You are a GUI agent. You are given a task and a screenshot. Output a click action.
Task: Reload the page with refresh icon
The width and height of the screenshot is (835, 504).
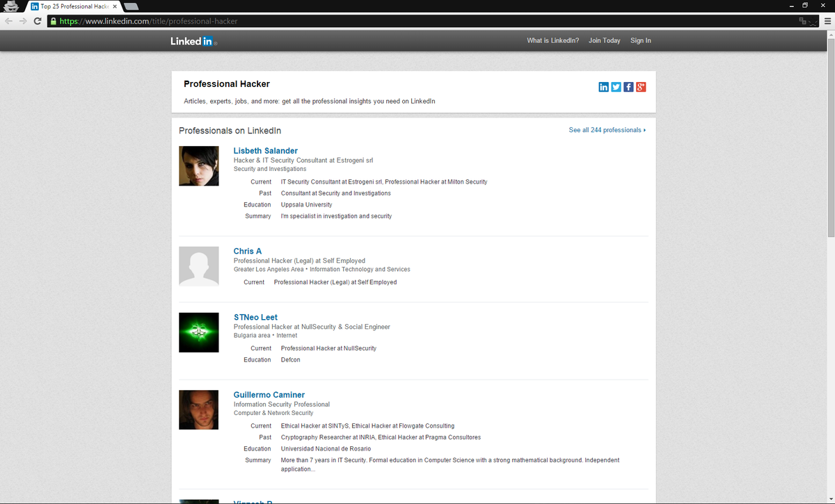click(38, 21)
